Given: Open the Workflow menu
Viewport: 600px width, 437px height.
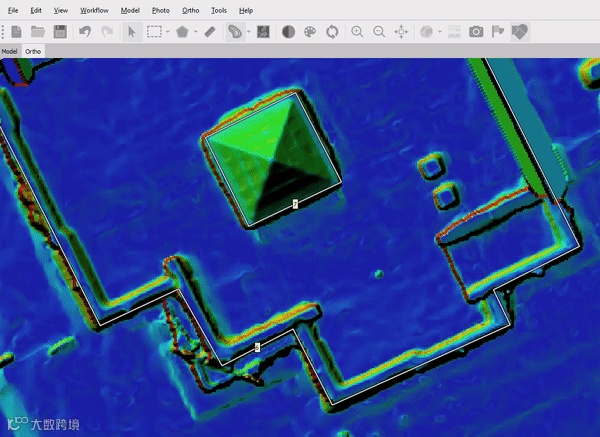Looking at the screenshot, I should (94, 10).
